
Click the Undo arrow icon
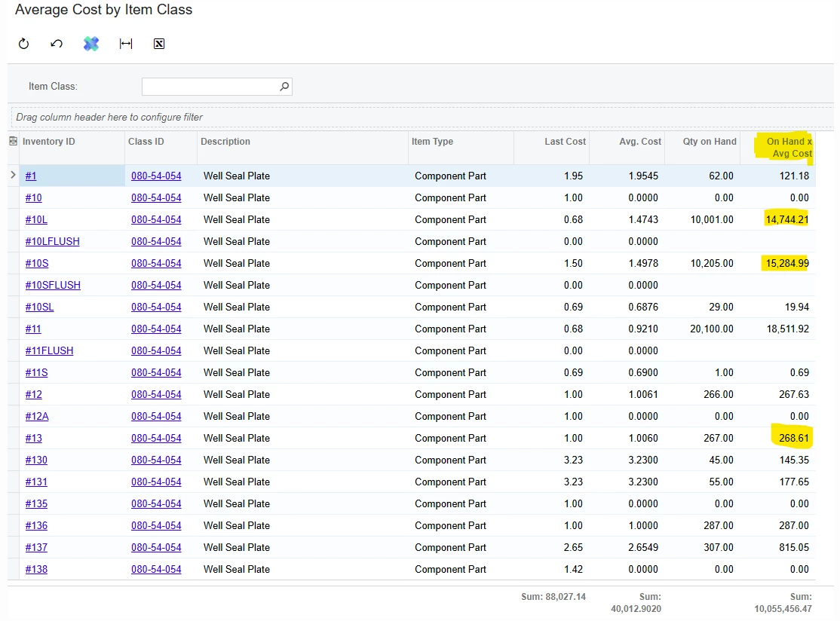coord(57,44)
